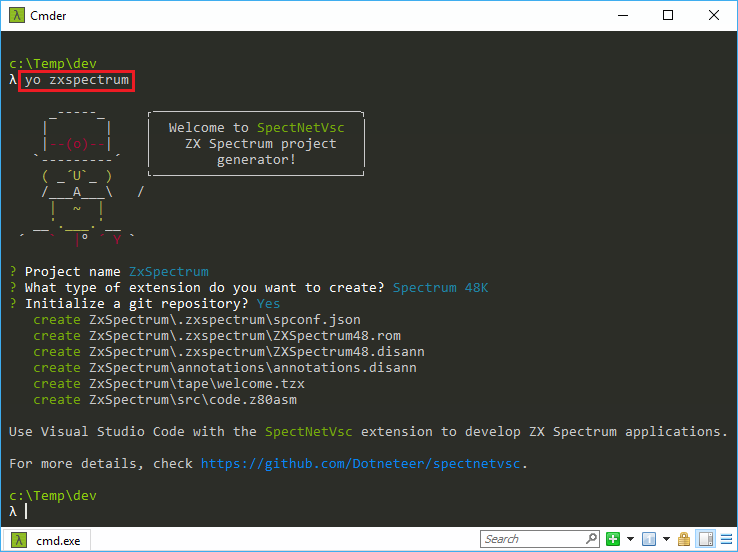Toggle the alternative scroll buffer icon
Viewport: 738px width, 552px height.
point(706,539)
